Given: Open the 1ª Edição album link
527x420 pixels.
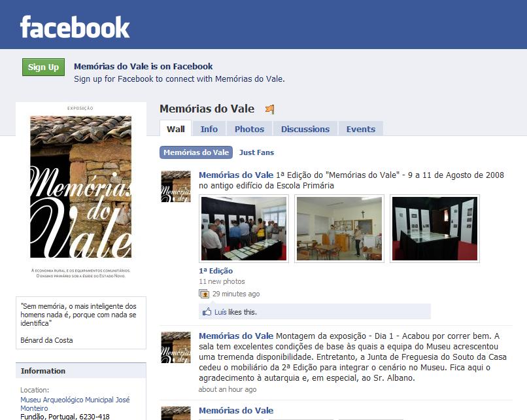Looking at the screenshot, I should tap(216, 271).
